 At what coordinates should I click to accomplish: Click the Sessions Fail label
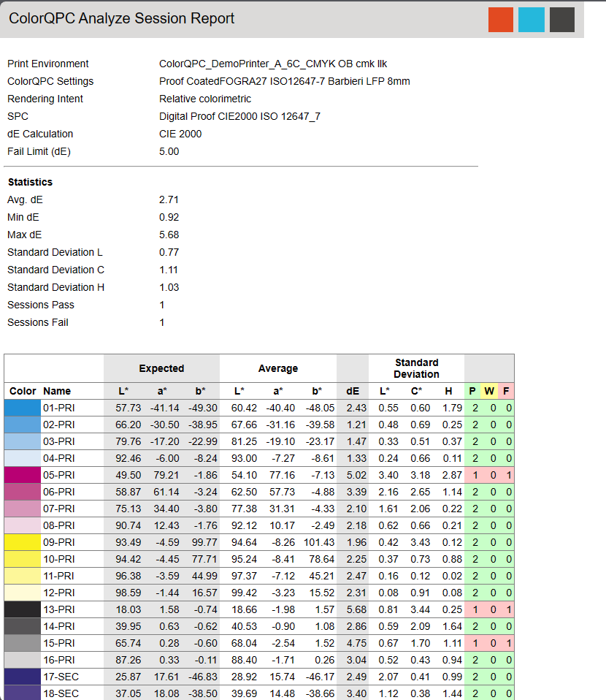38,322
